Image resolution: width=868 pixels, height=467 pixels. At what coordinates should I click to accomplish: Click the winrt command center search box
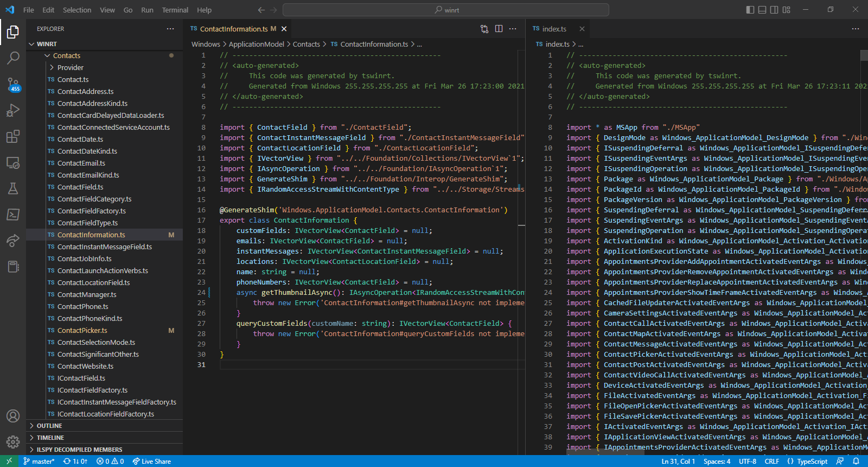(x=446, y=10)
